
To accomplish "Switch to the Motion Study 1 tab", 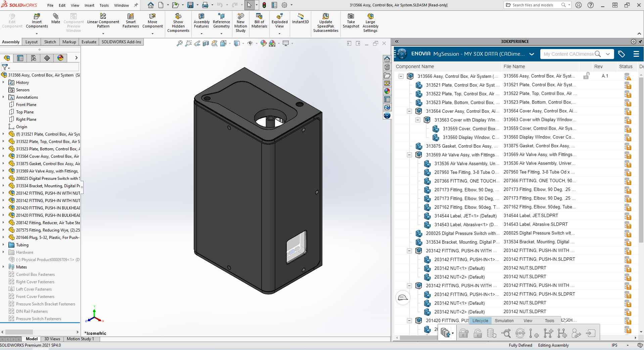I will click(x=80, y=339).
